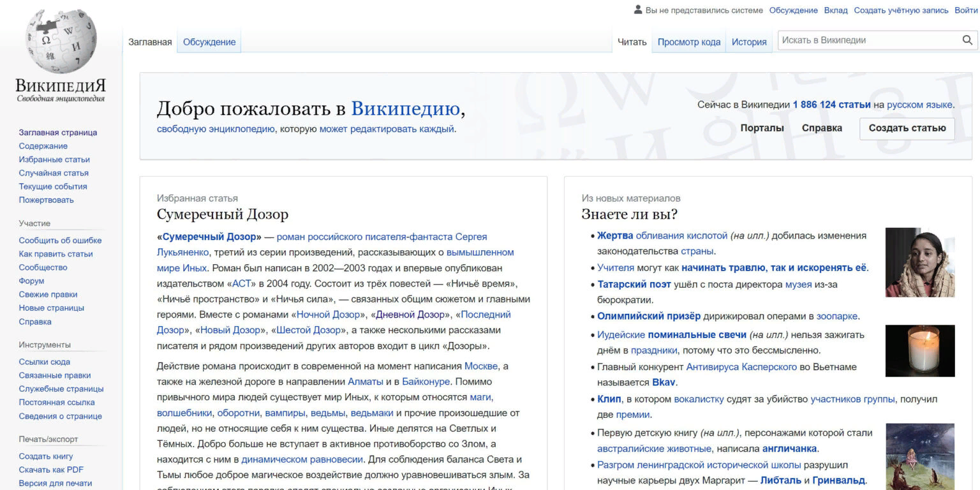
Task: Open the «Новый Дозор» link
Action: 231,330
